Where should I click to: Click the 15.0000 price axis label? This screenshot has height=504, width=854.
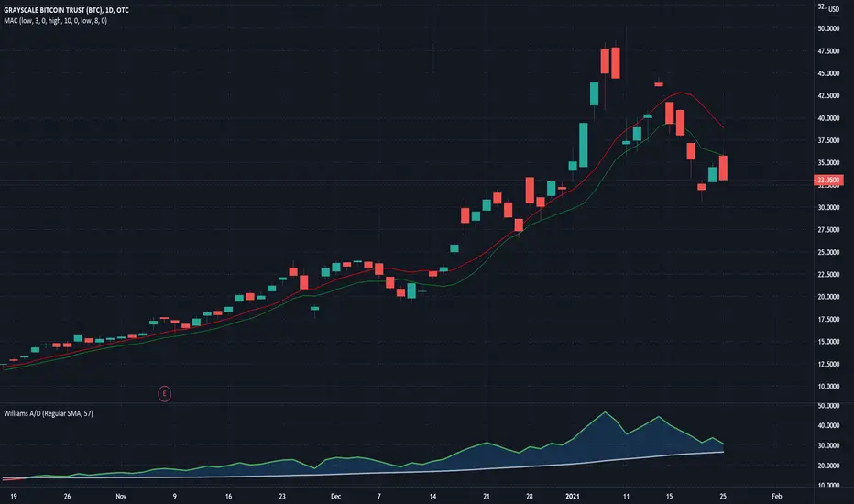[828, 341]
